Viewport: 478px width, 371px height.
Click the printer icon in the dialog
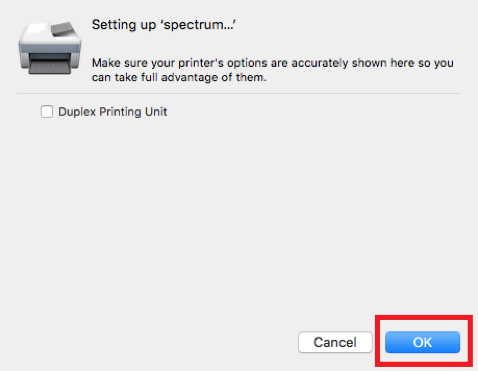[x=50, y=48]
